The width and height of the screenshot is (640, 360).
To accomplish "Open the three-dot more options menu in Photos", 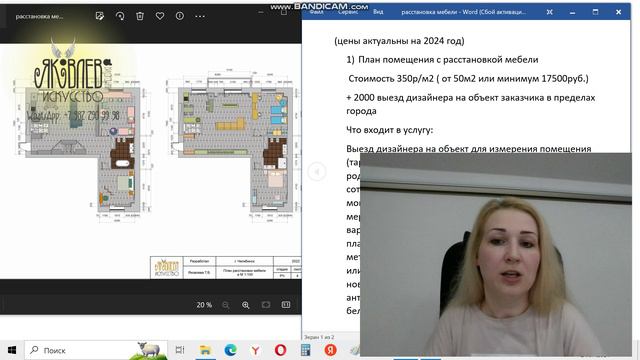I will click(200, 16).
